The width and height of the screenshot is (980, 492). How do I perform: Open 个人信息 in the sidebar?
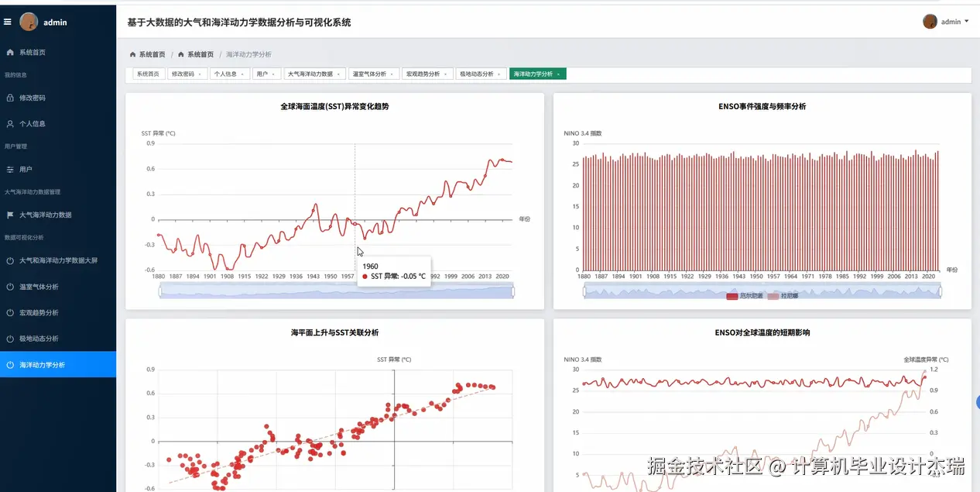pyautogui.click(x=58, y=123)
